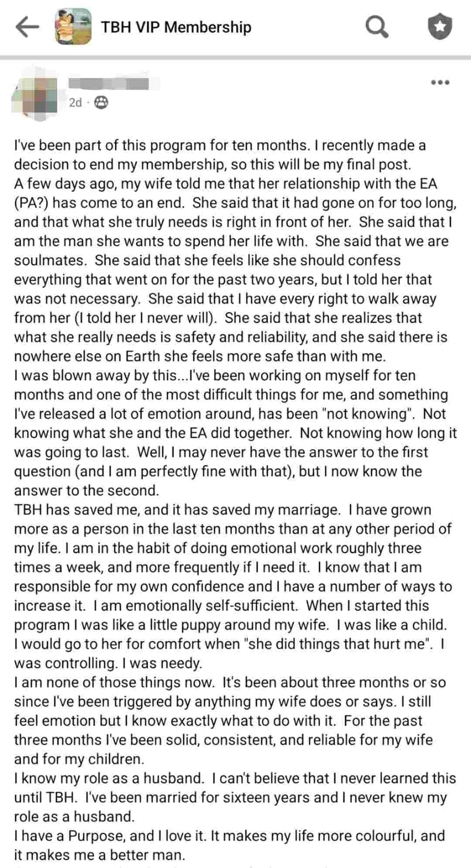Viewport: 471px width, 868px height.
Task: Tap the shield star badge icon
Action: point(440,27)
